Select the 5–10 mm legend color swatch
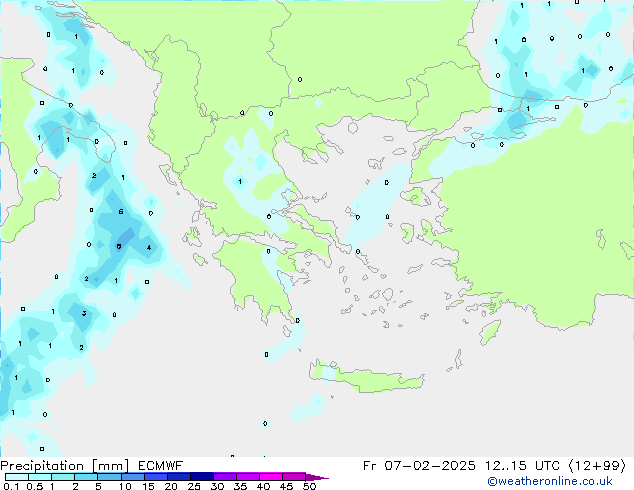Screen dimensions: 634x490 (x=110, y=477)
